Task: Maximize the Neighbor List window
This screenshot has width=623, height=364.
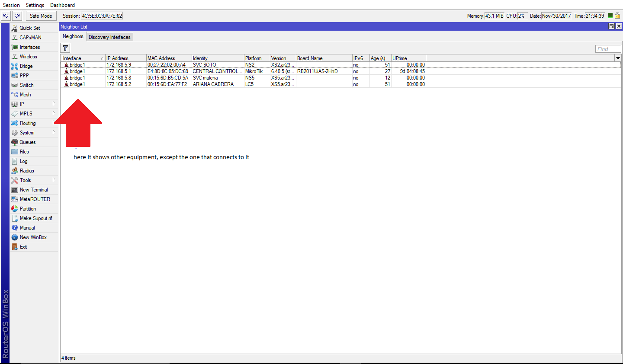Action: [x=611, y=26]
